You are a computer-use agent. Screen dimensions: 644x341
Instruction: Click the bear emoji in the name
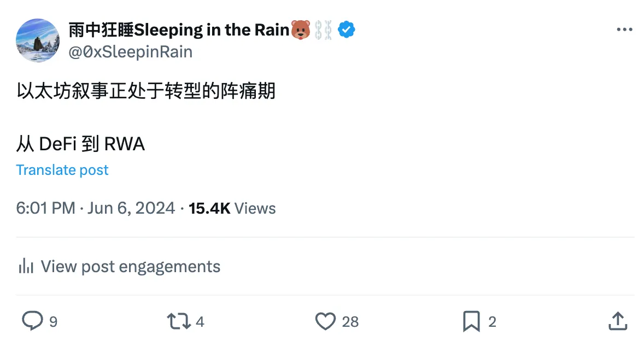click(x=300, y=30)
